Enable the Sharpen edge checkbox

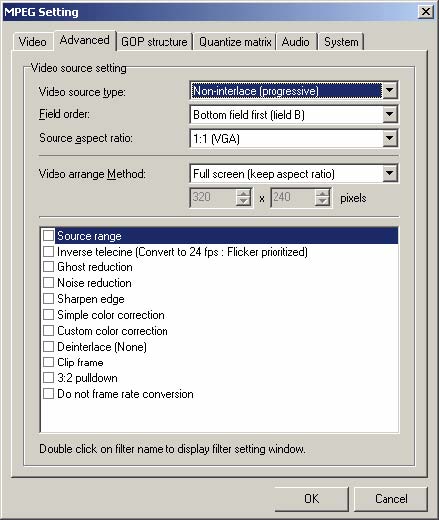48,299
